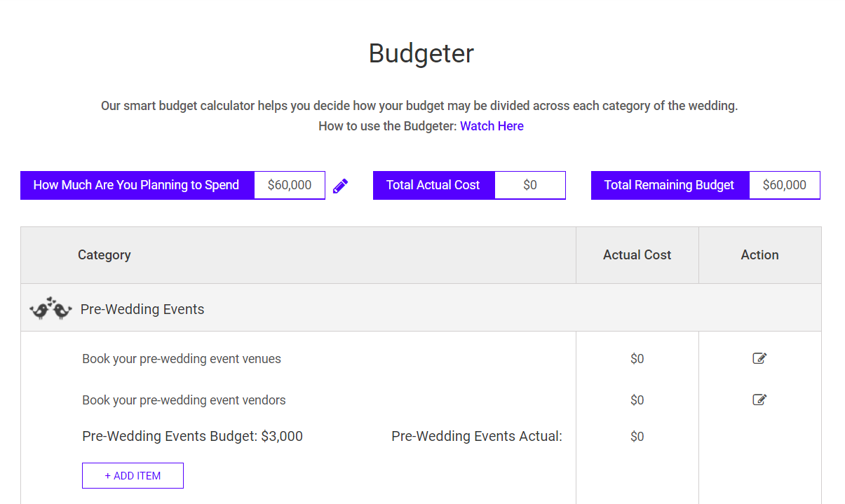Click the Total Actual Cost $0 value box
This screenshot has width=845, height=504.
click(529, 185)
